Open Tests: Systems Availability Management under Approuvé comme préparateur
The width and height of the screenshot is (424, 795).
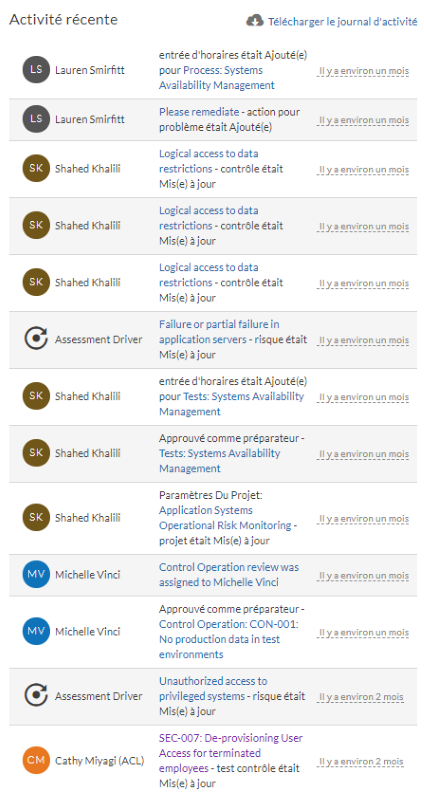[220, 461]
